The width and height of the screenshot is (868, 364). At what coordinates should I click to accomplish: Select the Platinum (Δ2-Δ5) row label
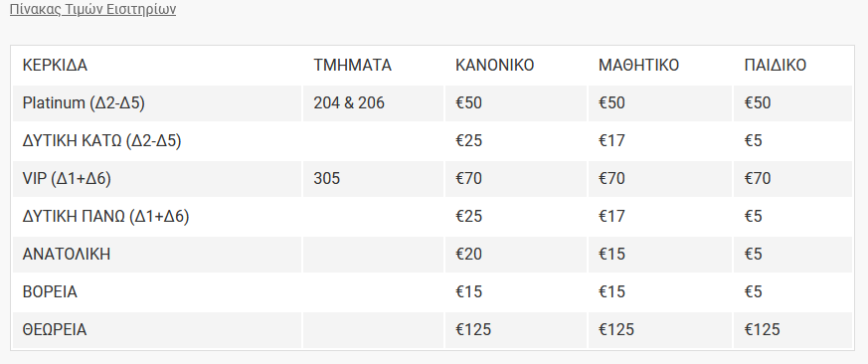[x=84, y=103]
